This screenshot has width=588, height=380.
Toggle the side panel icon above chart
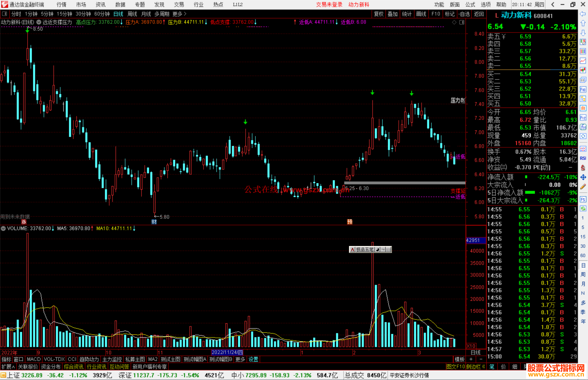coord(462,22)
